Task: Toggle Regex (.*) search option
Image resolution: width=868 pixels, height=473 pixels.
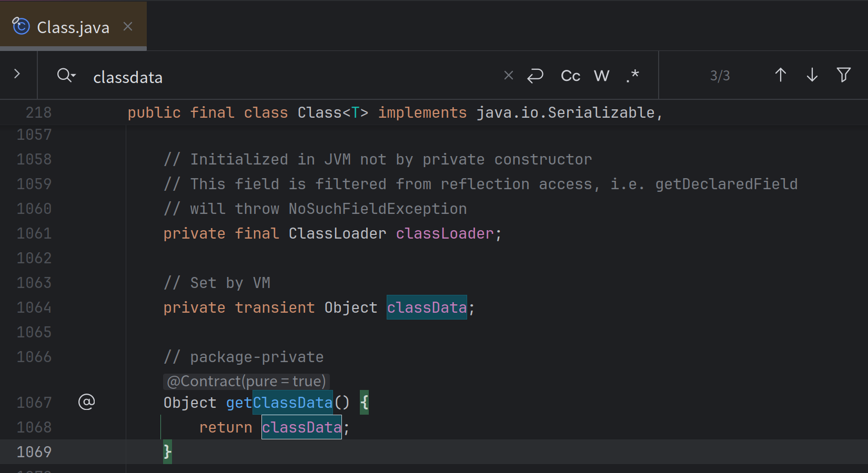Action: click(633, 76)
